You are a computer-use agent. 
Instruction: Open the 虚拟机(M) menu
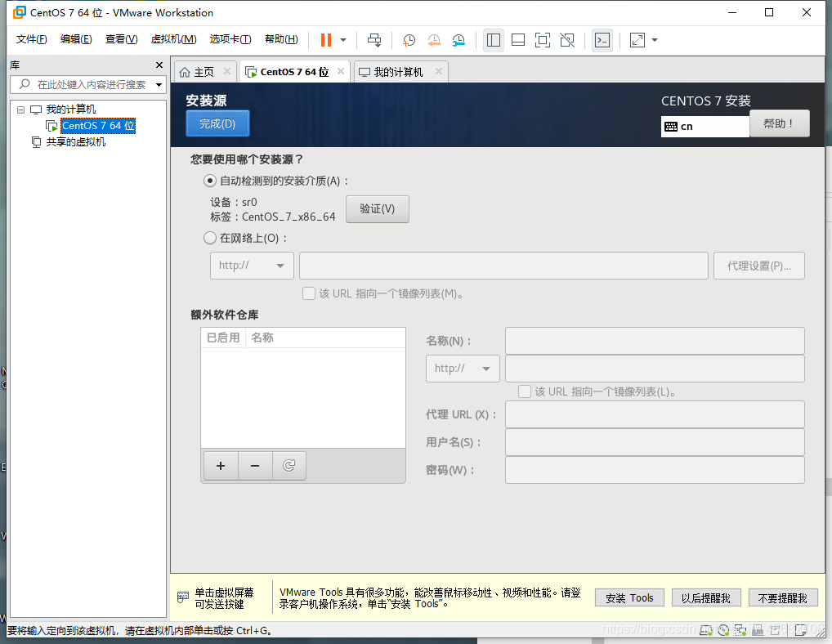point(173,39)
